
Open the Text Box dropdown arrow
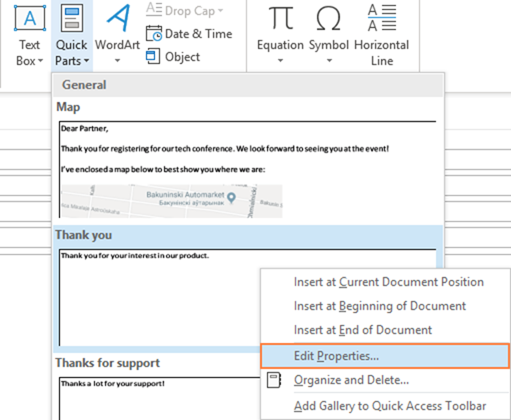point(40,61)
